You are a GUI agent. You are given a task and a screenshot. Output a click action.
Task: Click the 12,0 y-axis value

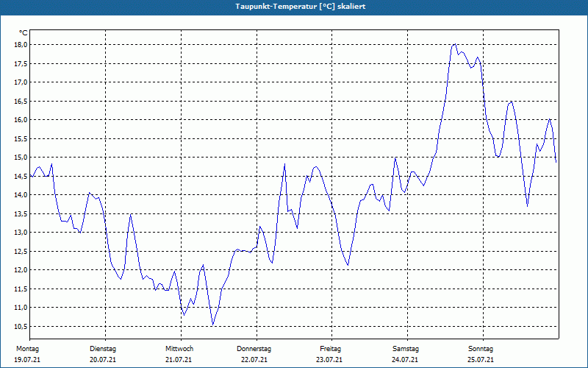[x=21, y=270]
